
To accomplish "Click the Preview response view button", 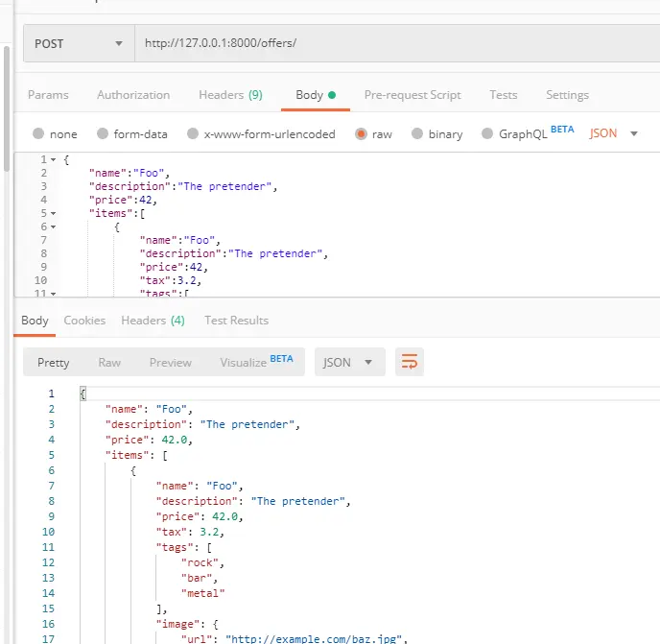I will click(171, 362).
